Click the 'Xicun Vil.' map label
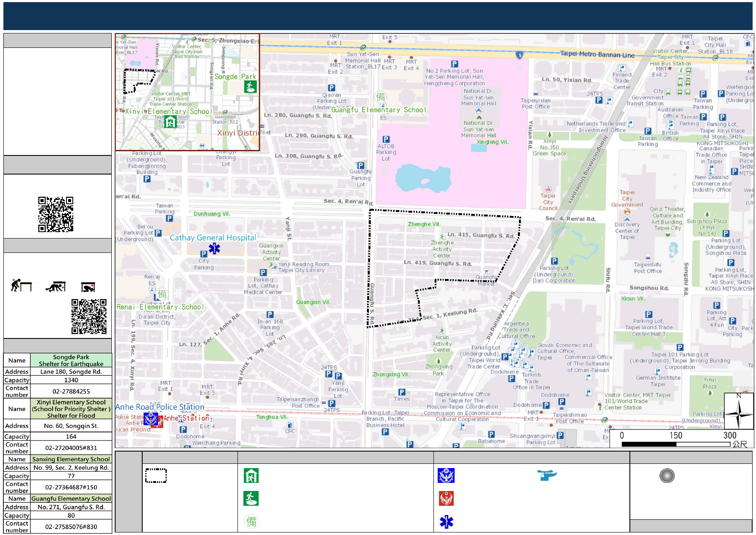This screenshot has height=535, width=756. pyautogui.click(x=633, y=299)
